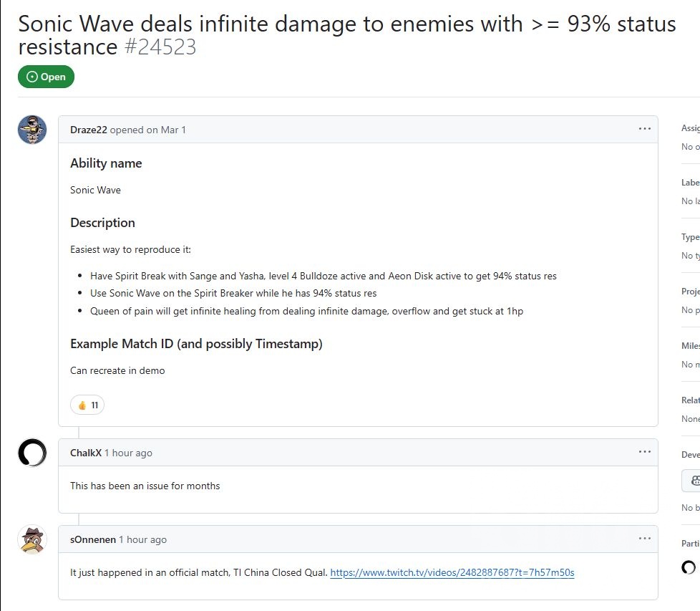Open Draze22's profile from the comment header
The height and width of the screenshot is (611, 700).
point(89,130)
